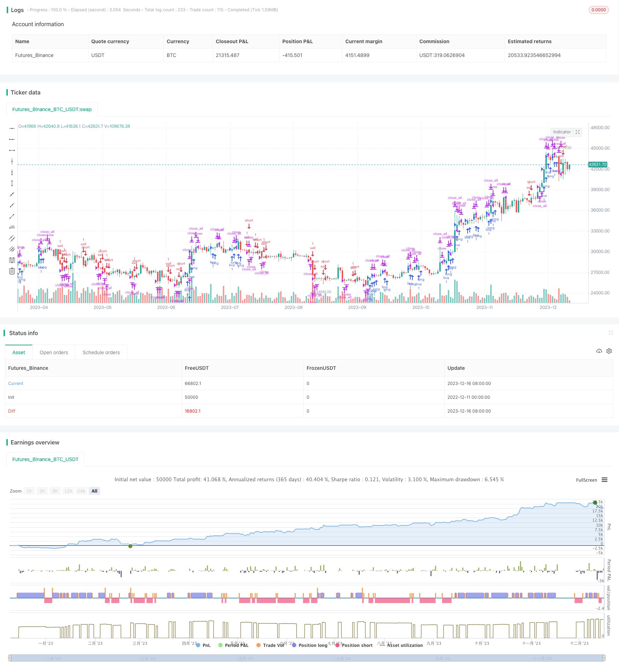619x672 pixels.
Task: Click the Current margin value 4151.4899
Action: point(357,55)
